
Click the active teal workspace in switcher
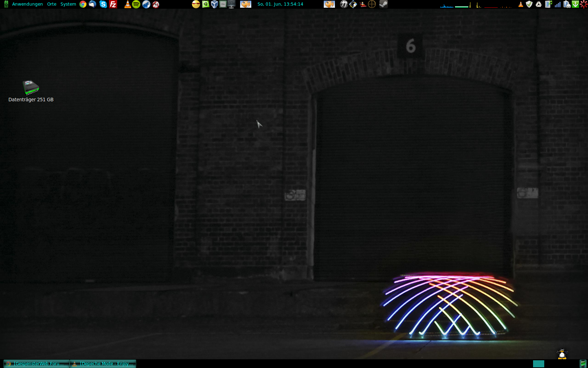tap(538, 364)
